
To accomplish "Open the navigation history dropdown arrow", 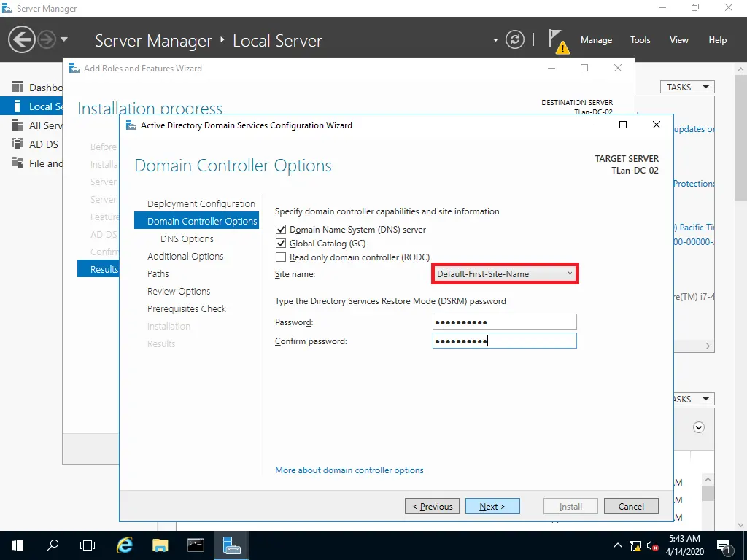I will (x=64, y=39).
